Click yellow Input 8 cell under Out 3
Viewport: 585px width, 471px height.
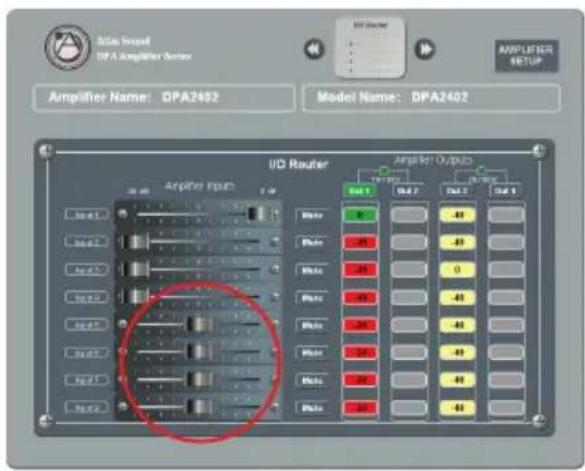(x=457, y=408)
